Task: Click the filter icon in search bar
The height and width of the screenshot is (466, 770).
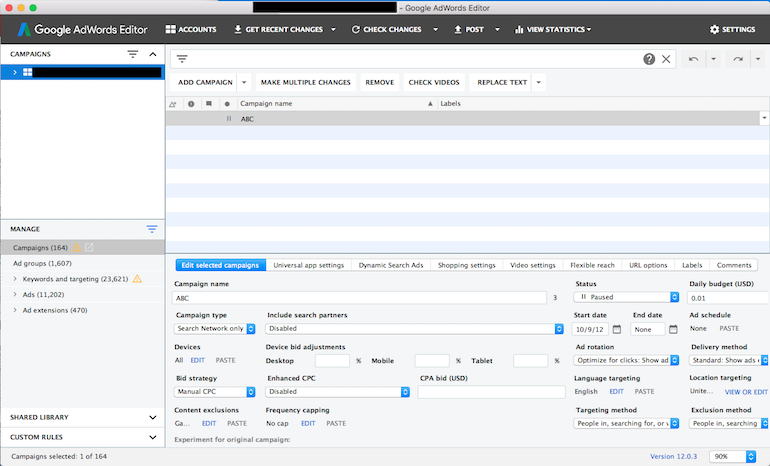Action: tap(182, 59)
